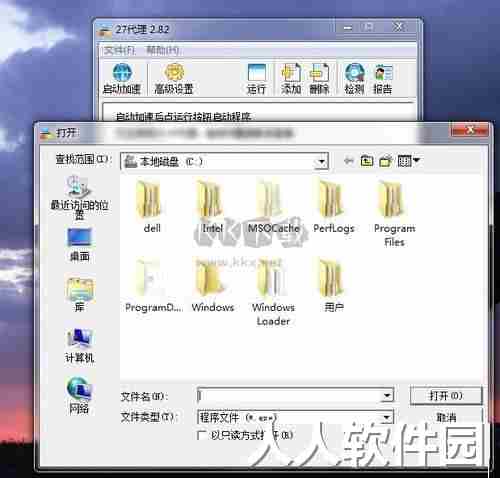Open the view menu dropdown icon
The width and height of the screenshot is (500, 478).
[408, 161]
